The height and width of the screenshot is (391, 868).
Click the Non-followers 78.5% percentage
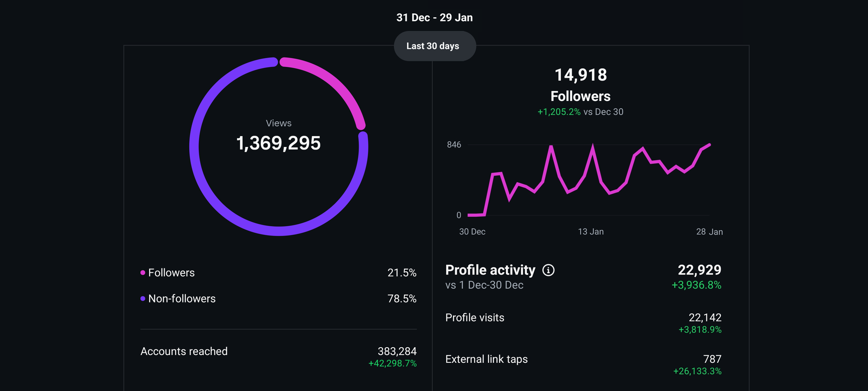(x=402, y=299)
